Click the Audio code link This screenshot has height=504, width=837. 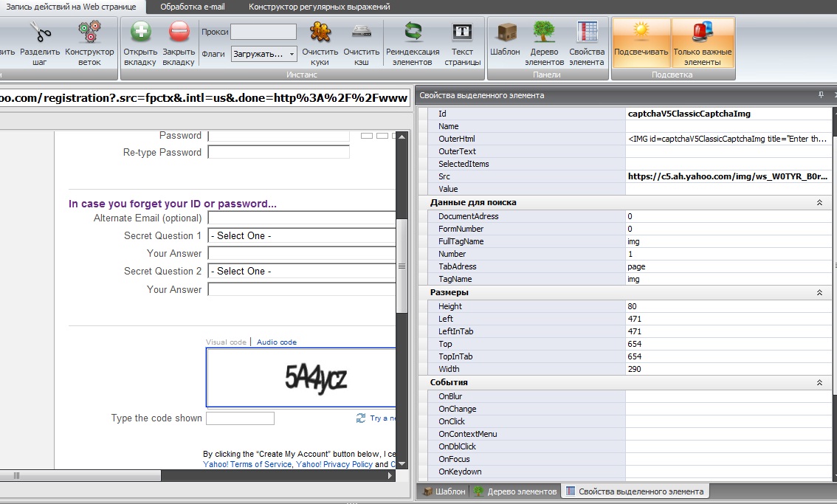(x=277, y=342)
